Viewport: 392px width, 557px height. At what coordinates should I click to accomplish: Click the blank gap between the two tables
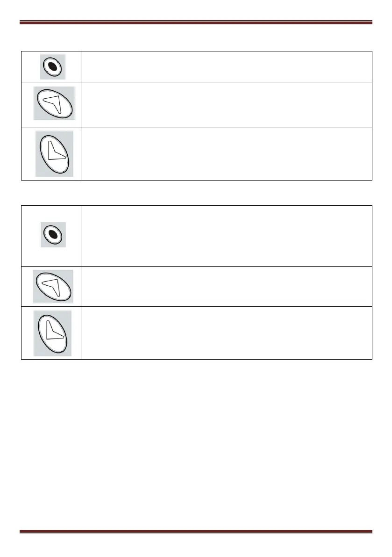[x=196, y=193]
